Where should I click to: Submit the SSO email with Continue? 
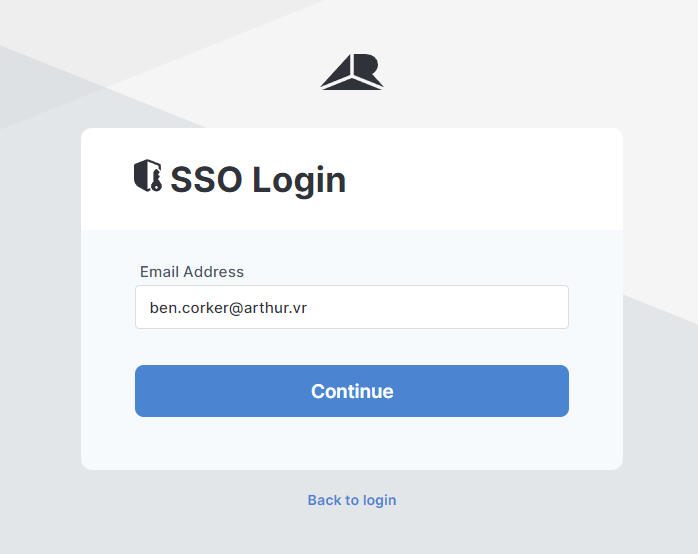pyautogui.click(x=352, y=391)
